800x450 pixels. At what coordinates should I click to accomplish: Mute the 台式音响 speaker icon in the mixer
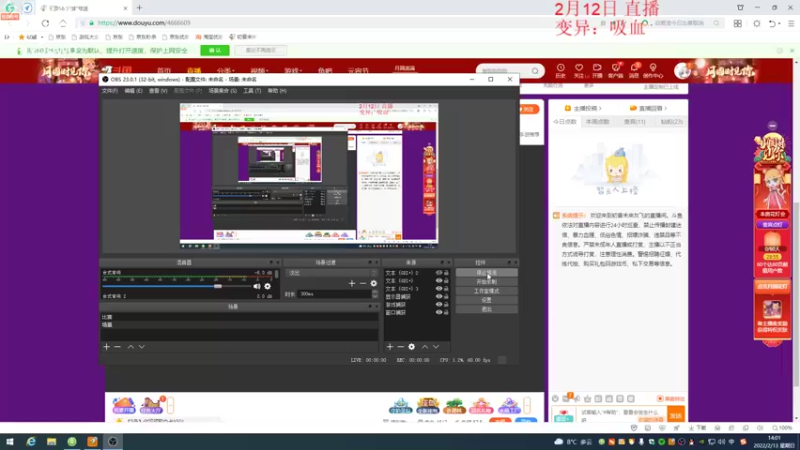click(x=257, y=286)
